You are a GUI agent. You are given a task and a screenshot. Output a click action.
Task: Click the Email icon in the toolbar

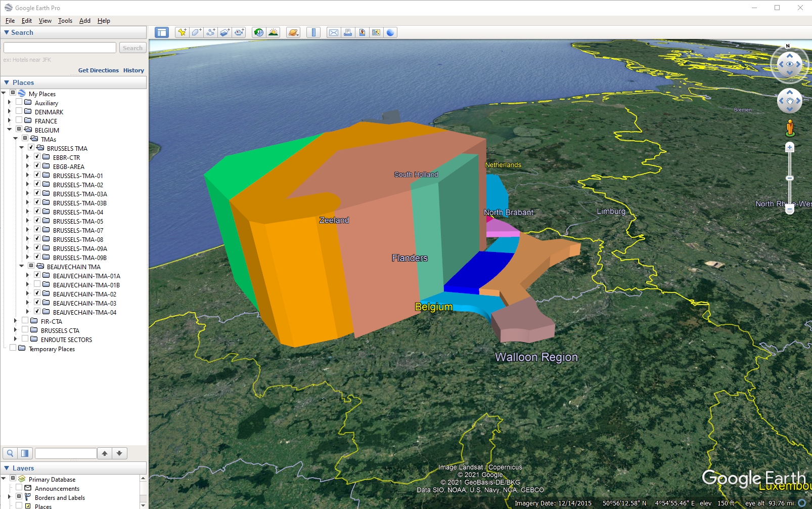click(334, 32)
